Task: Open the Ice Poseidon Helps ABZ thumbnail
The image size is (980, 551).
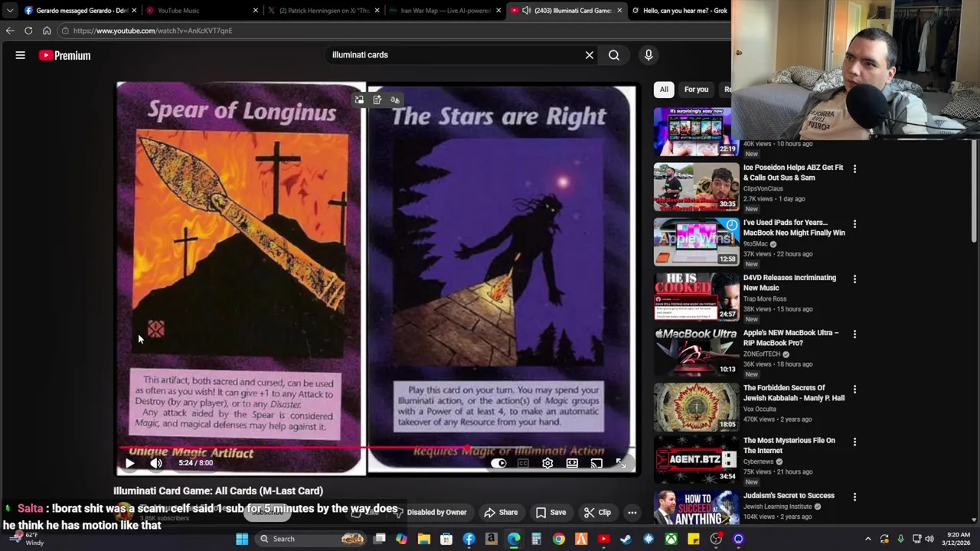Action: (696, 187)
